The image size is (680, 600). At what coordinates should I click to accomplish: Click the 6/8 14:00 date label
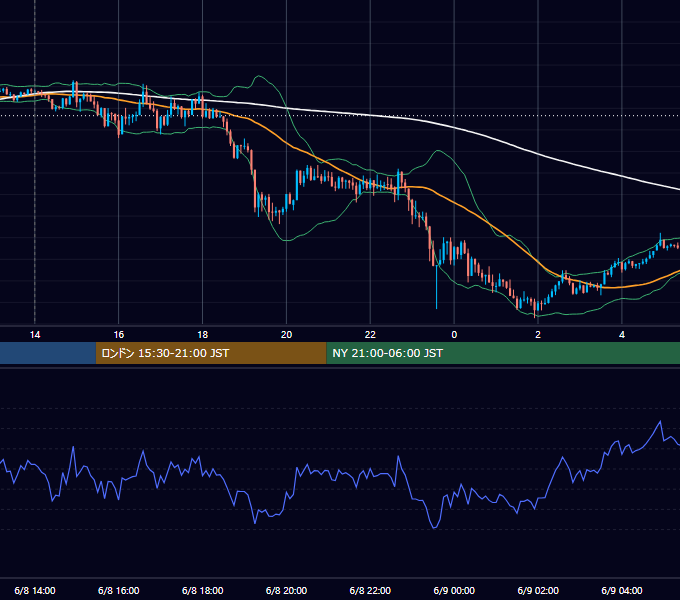click(35, 590)
